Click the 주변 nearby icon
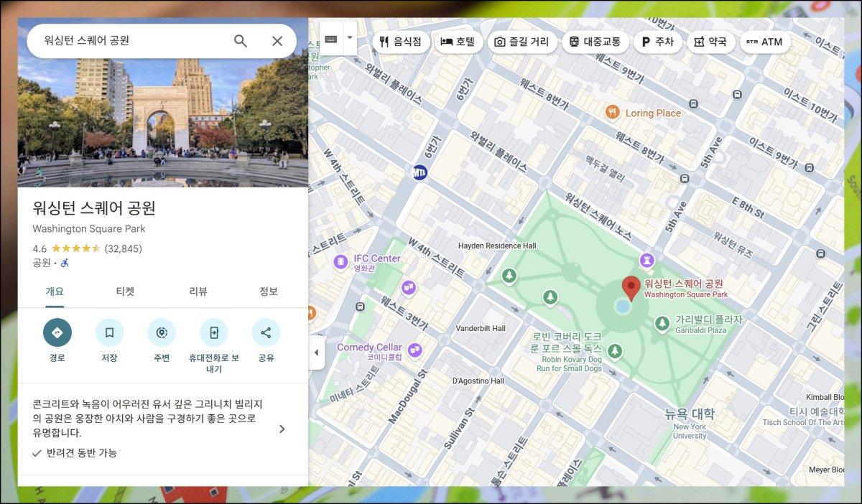The height and width of the screenshot is (504, 862). [x=162, y=332]
